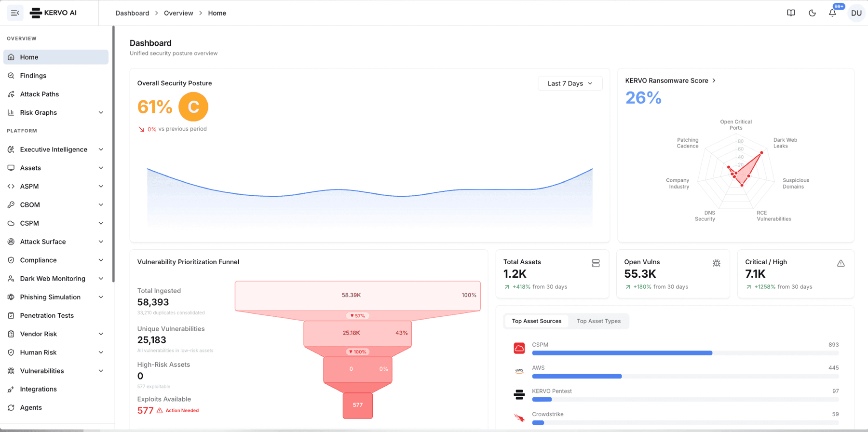868x432 pixels.
Task: Click the Compliance shield check icon
Action: coord(11,260)
